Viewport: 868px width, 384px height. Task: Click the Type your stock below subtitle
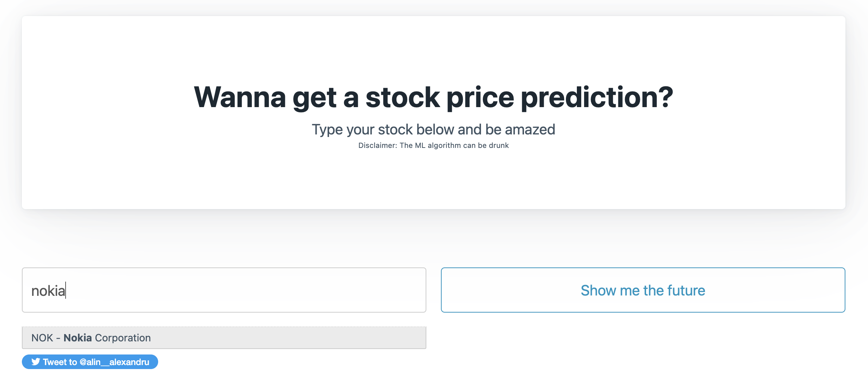(434, 129)
